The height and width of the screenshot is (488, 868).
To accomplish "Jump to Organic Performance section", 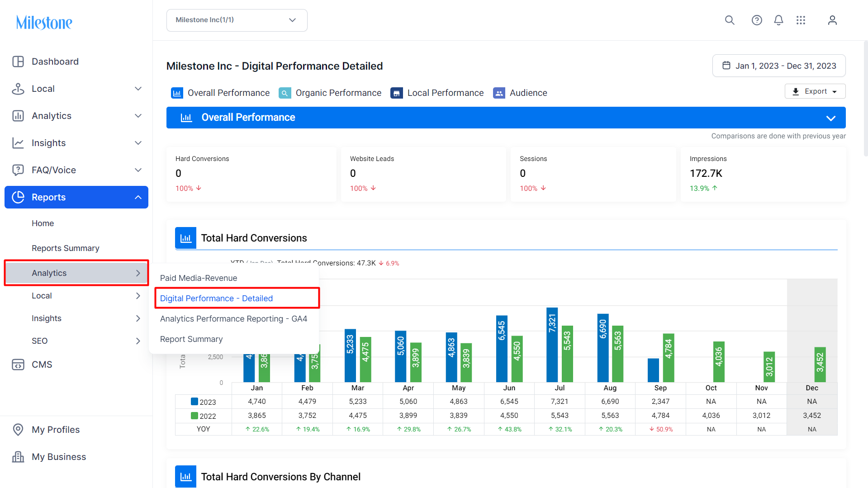I will 330,93.
